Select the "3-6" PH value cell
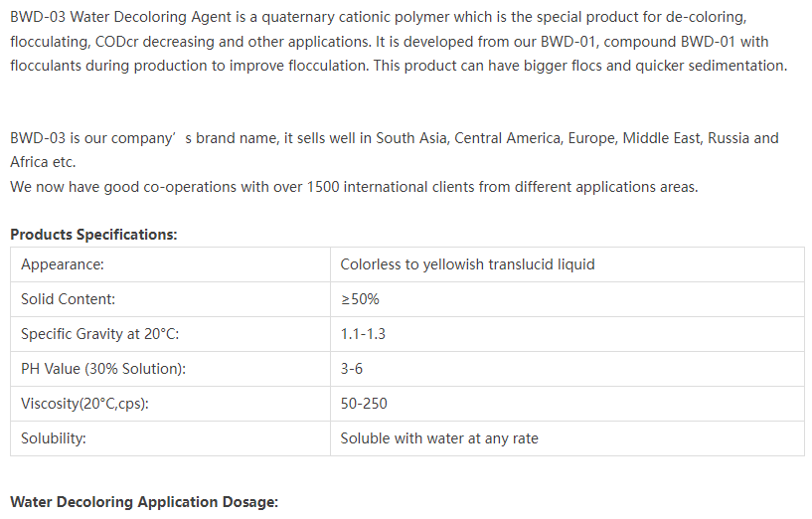The height and width of the screenshot is (519, 812). (352, 369)
